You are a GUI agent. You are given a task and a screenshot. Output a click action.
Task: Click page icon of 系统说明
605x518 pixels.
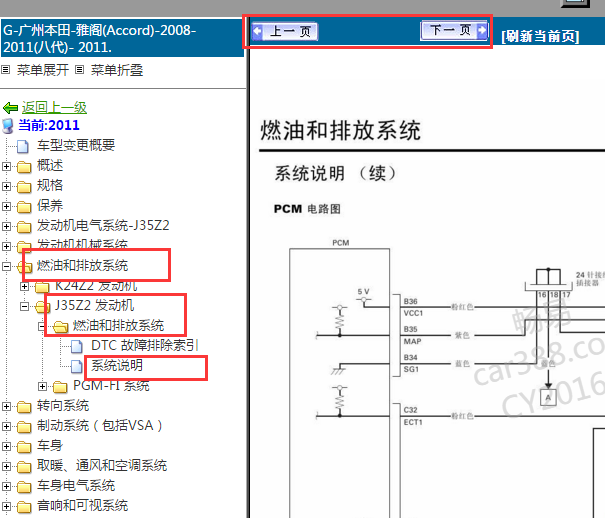(x=77, y=366)
